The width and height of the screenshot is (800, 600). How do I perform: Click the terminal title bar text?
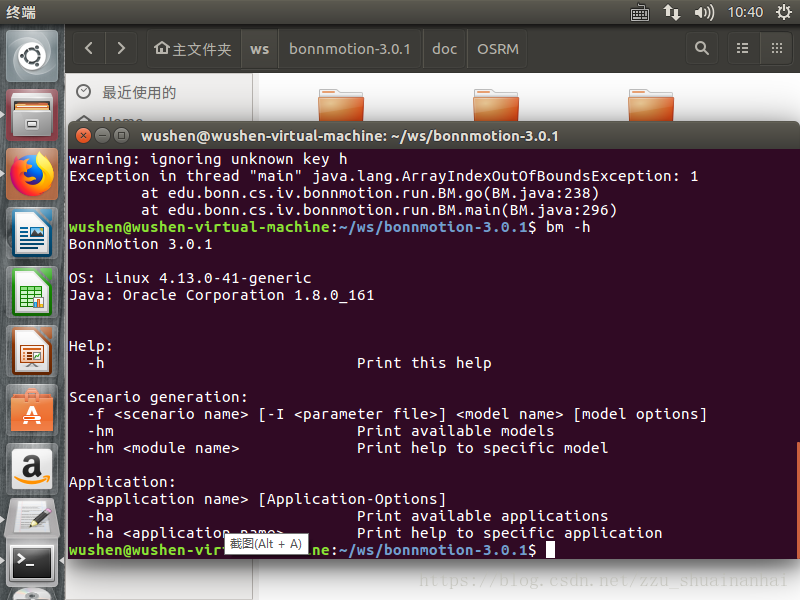tap(350, 136)
